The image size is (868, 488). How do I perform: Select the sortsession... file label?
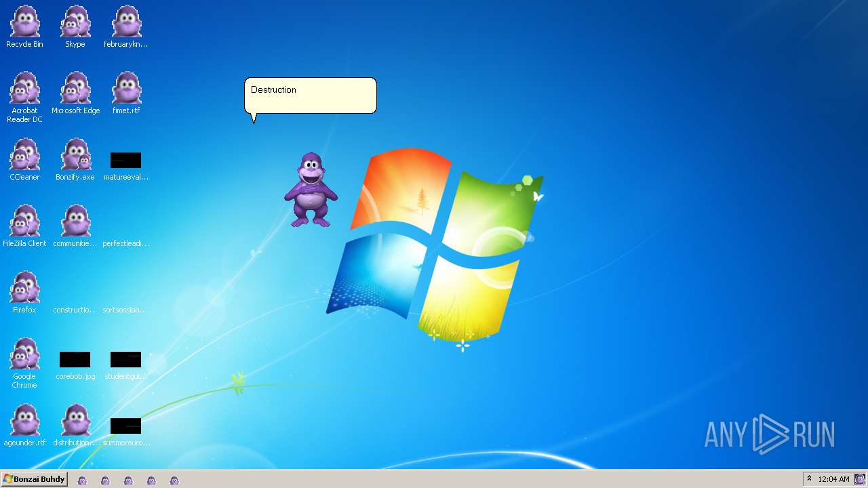[x=126, y=310]
